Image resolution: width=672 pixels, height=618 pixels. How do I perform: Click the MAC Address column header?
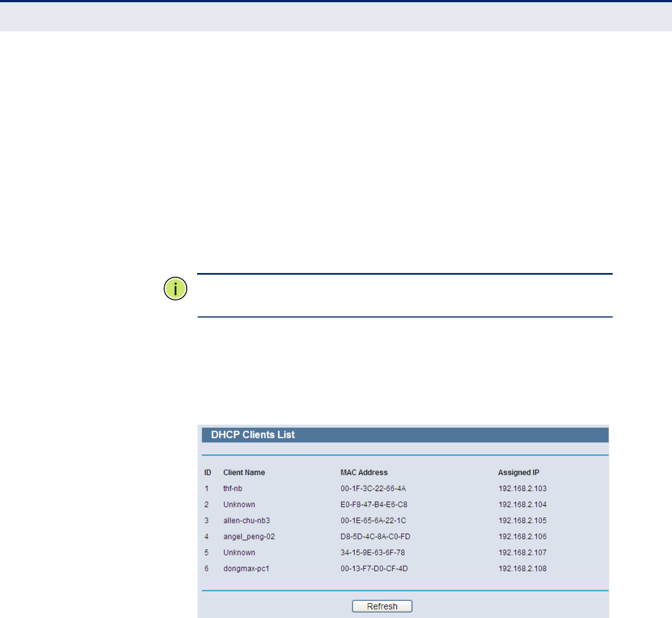coord(364,472)
